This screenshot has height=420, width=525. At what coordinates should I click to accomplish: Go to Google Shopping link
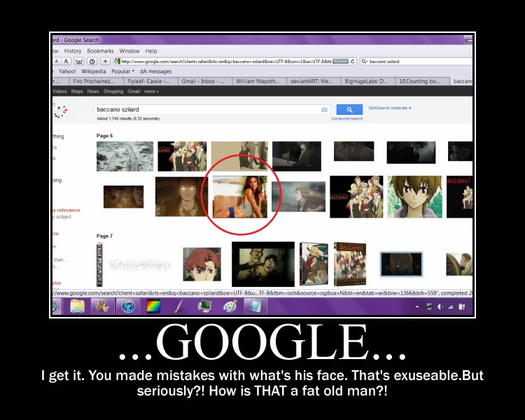(113, 92)
